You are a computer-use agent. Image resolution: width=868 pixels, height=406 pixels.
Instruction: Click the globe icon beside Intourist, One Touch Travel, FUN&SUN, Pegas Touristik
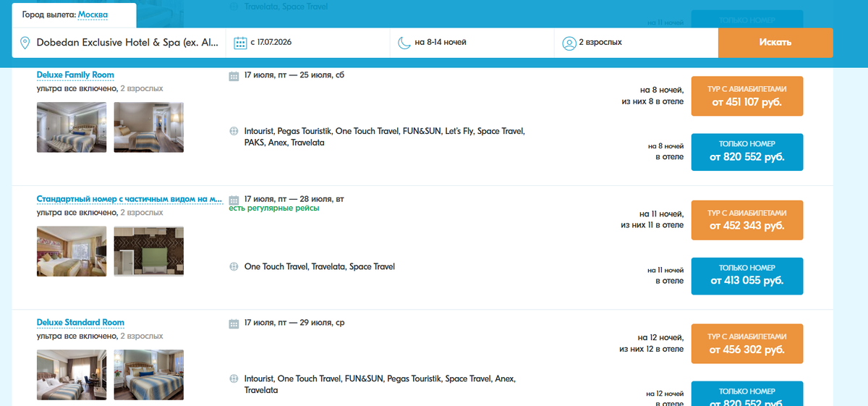(234, 378)
